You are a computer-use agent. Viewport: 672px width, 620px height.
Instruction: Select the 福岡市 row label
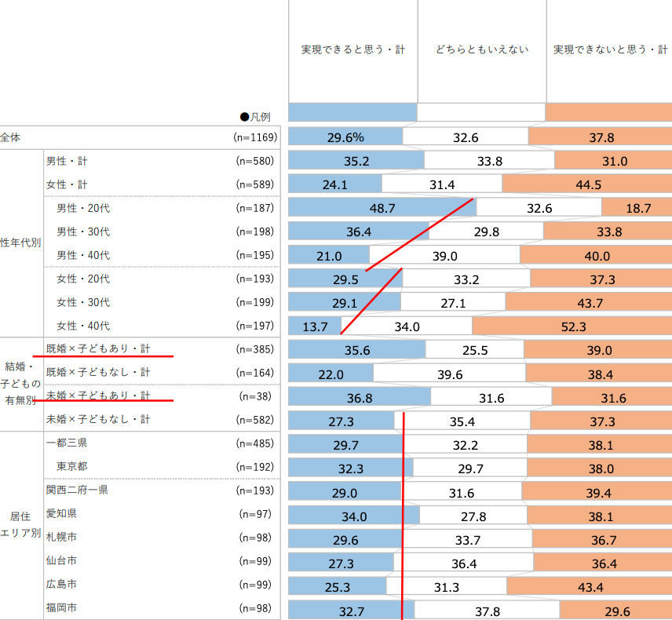[x=61, y=607]
